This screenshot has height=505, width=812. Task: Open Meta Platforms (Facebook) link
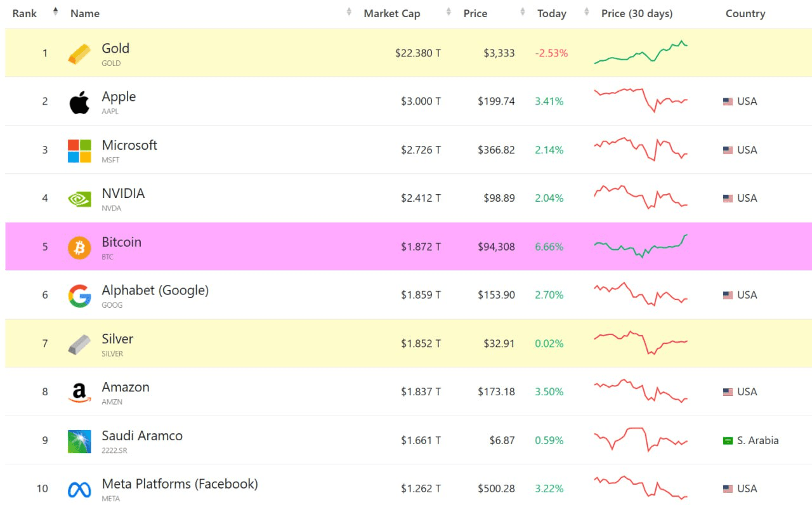[x=180, y=484]
